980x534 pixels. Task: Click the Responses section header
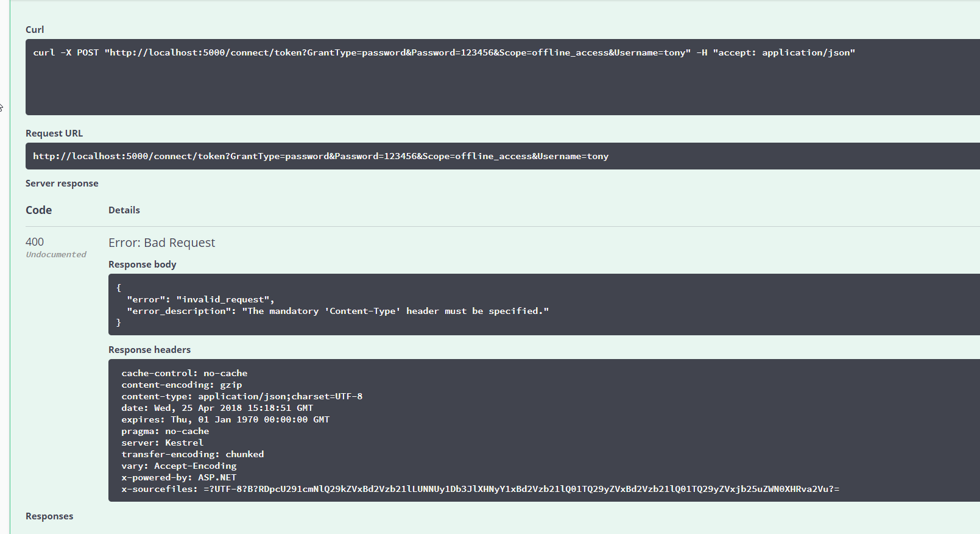pos(49,516)
